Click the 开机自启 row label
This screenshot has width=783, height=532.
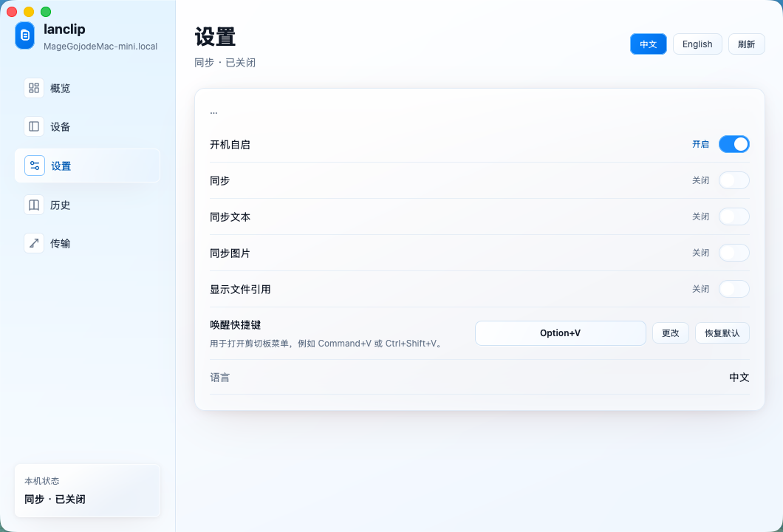[230, 145]
